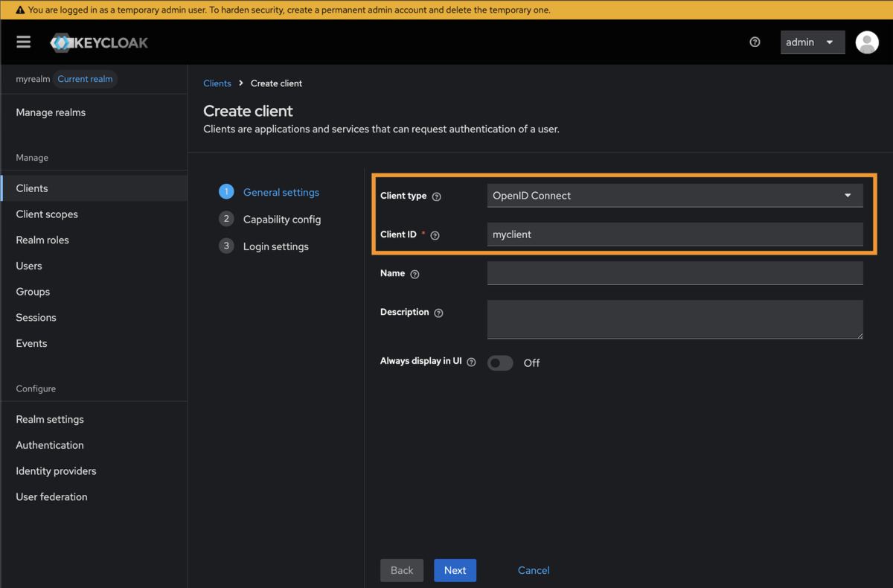Toggle the Always display in UI switch
Viewport: 893px width, 588px height.
500,362
